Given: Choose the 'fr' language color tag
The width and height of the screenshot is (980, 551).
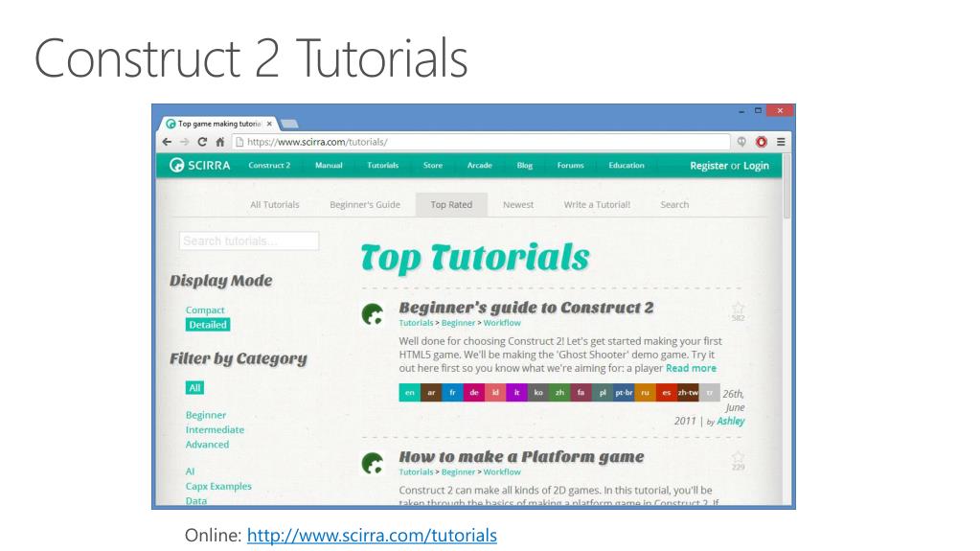Looking at the screenshot, I should point(452,393).
